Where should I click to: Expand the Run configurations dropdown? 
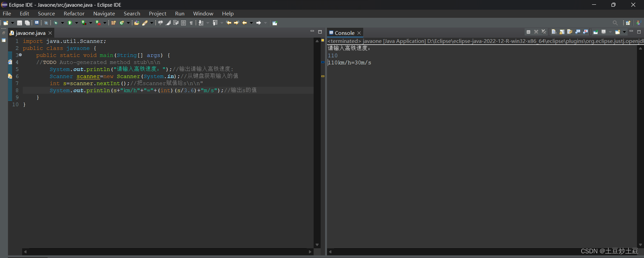click(x=76, y=23)
